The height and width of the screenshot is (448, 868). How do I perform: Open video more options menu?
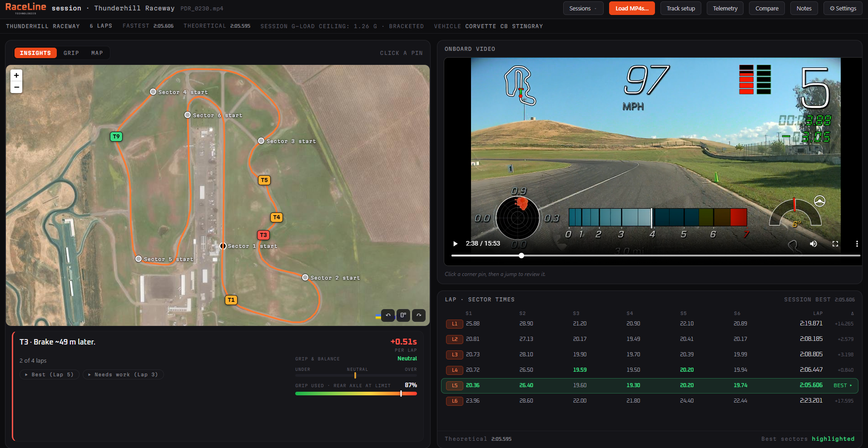pyautogui.click(x=857, y=244)
